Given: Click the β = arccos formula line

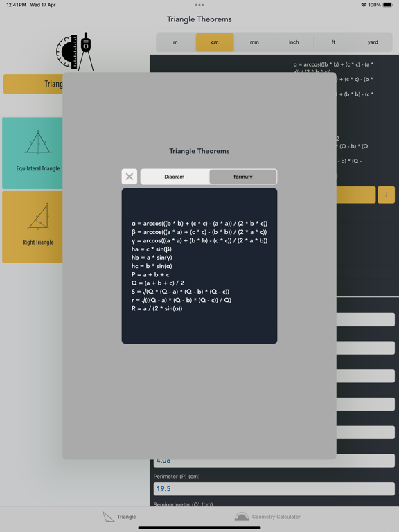Looking at the screenshot, I should (199, 232).
